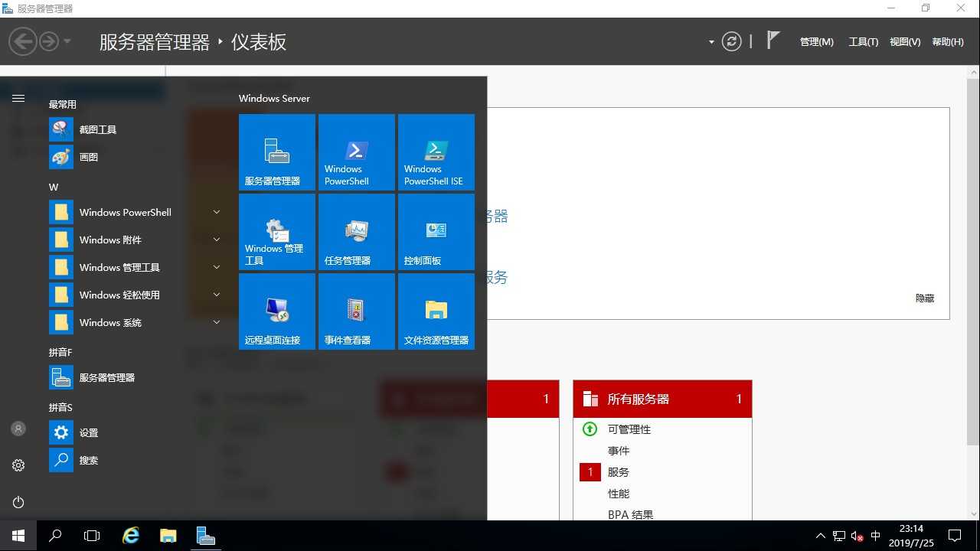This screenshot has width=980, height=551.
Task: Open the 管理(M) menu
Action: click(x=816, y=42)
